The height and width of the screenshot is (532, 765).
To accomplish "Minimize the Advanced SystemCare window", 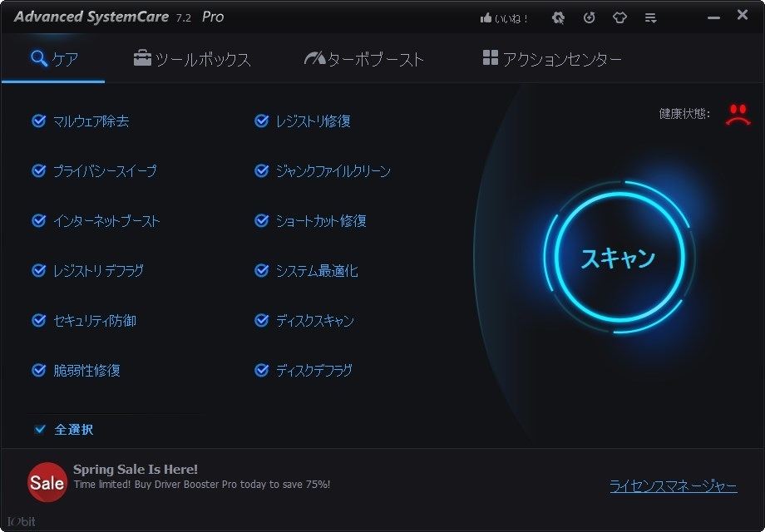I will point(713,18).
